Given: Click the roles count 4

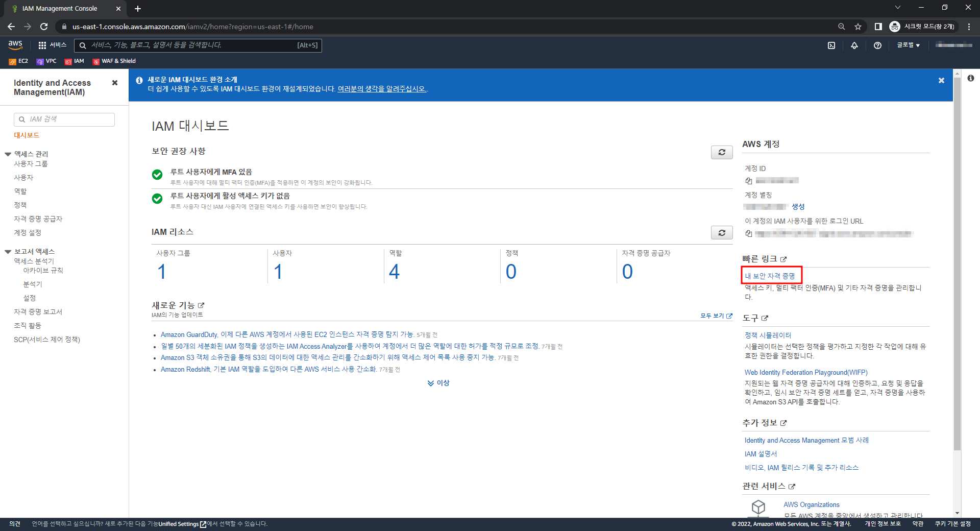Looking at the screenshot, I should (x=394, y=272).
